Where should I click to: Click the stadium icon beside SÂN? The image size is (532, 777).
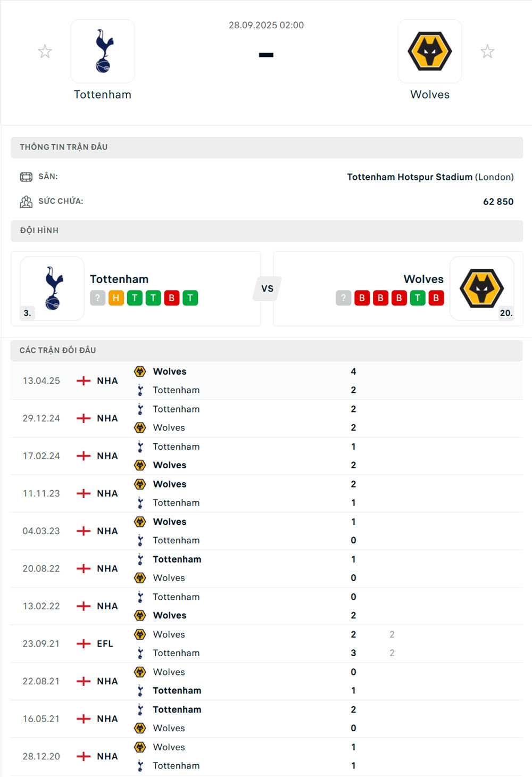pyautogui.click(x=26, y=177)
